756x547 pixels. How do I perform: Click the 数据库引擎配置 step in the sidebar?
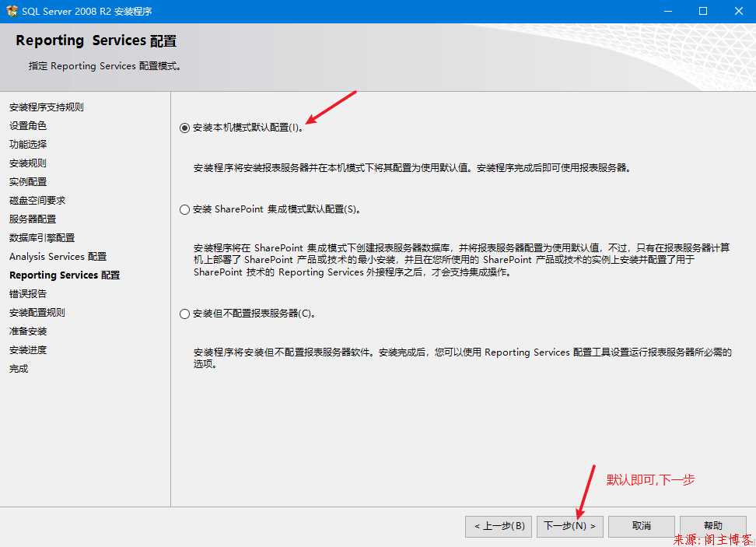(41, 238)
